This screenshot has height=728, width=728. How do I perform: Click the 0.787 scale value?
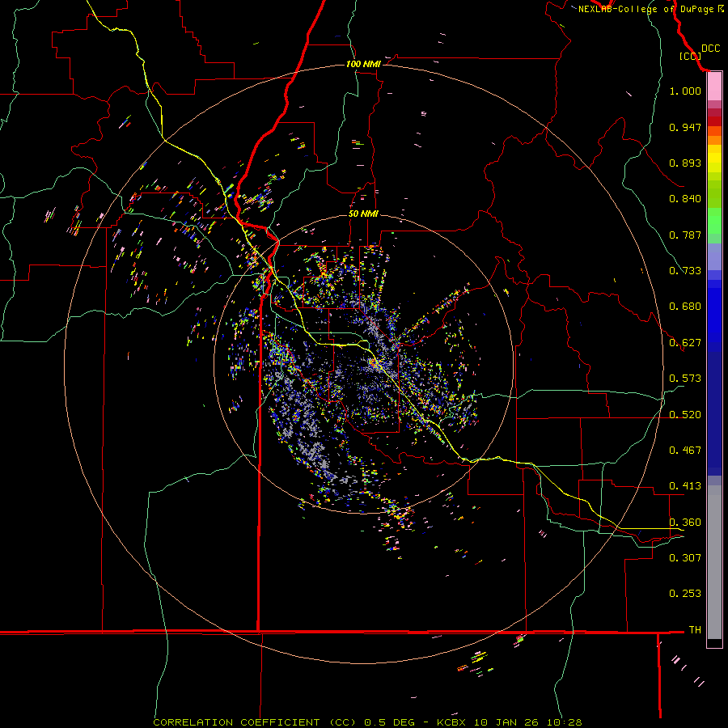click(x=685, y=235)
